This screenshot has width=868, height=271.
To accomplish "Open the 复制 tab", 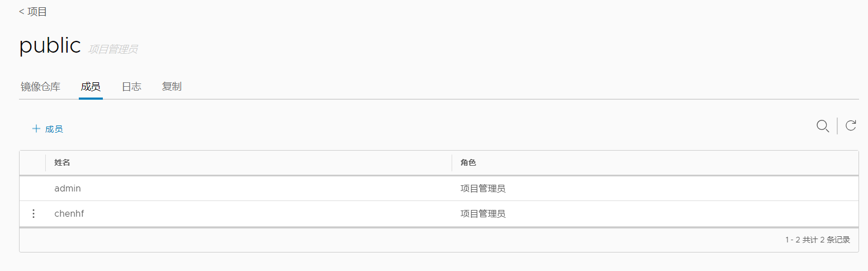I will (172, 87).
